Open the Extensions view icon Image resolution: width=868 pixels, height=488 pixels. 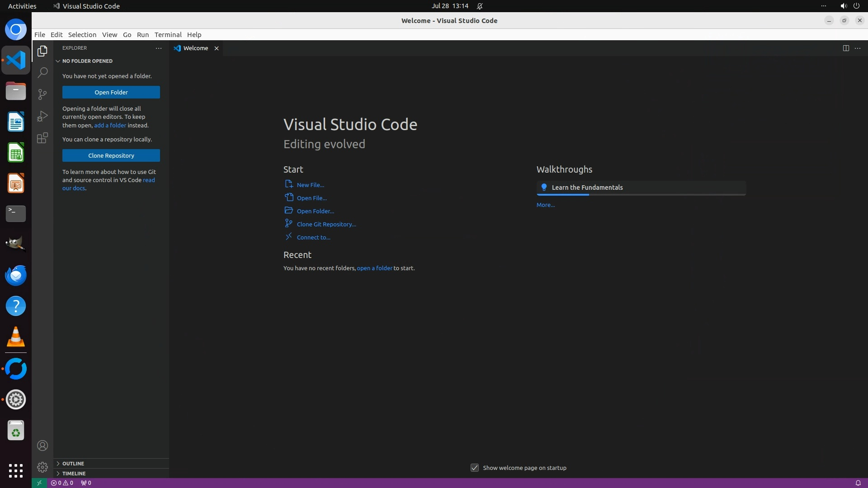[x=42, y=138]
